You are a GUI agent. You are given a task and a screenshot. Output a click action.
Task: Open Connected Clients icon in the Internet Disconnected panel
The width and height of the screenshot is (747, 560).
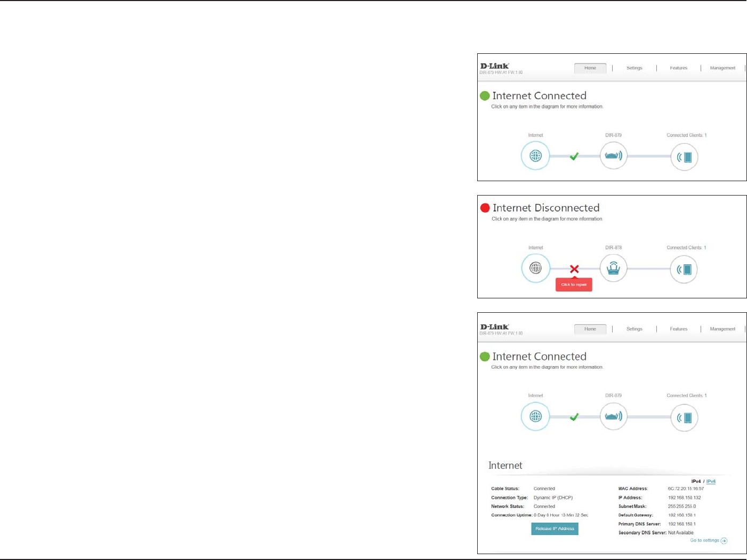point(684,269)
